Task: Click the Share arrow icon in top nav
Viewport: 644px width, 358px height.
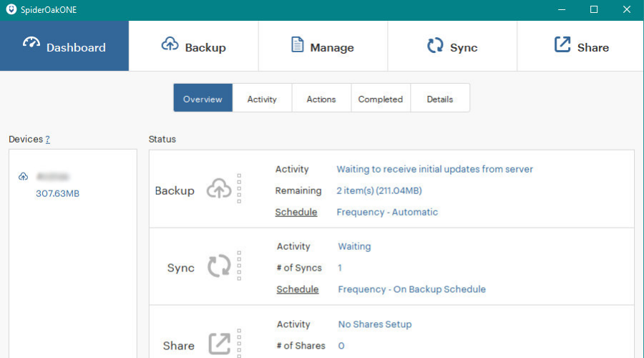Action: coord(562,44)
